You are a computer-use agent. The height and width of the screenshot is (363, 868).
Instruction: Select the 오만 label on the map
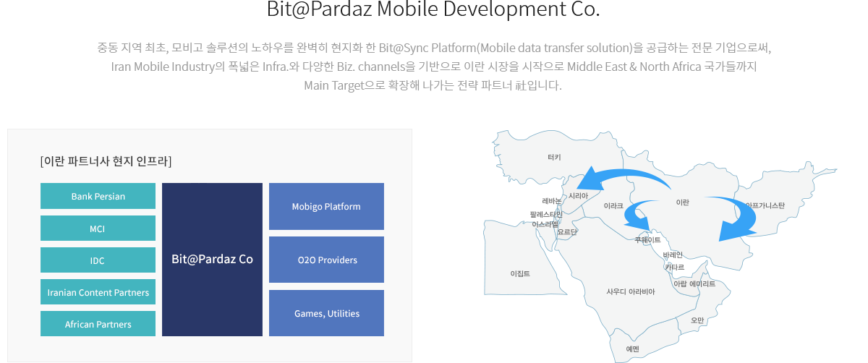tap(697, 320)
